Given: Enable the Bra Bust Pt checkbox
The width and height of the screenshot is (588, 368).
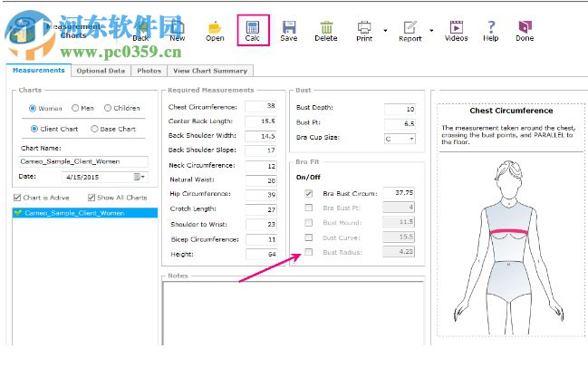Looking at the screenshot, I should [x=309, y=208].
